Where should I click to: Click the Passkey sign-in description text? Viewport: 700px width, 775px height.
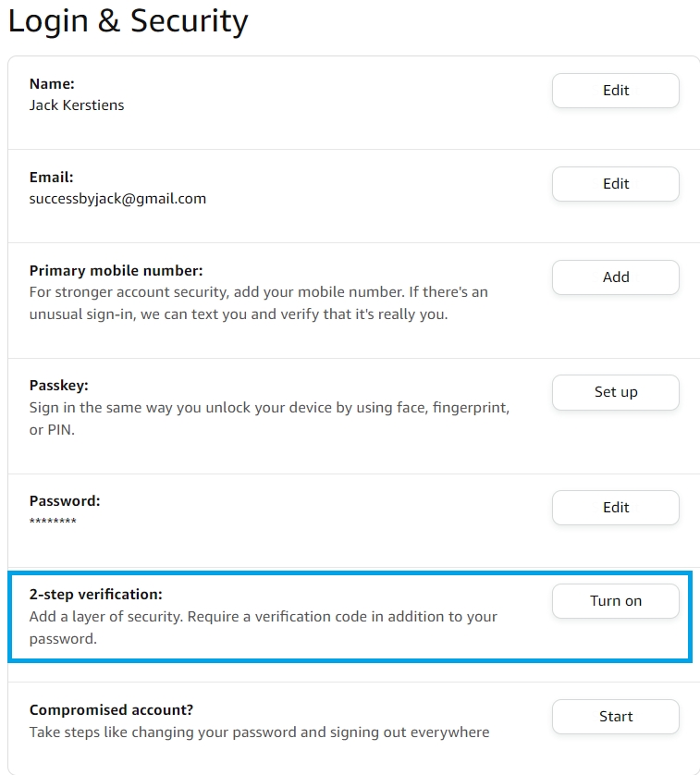coord(269,418)
